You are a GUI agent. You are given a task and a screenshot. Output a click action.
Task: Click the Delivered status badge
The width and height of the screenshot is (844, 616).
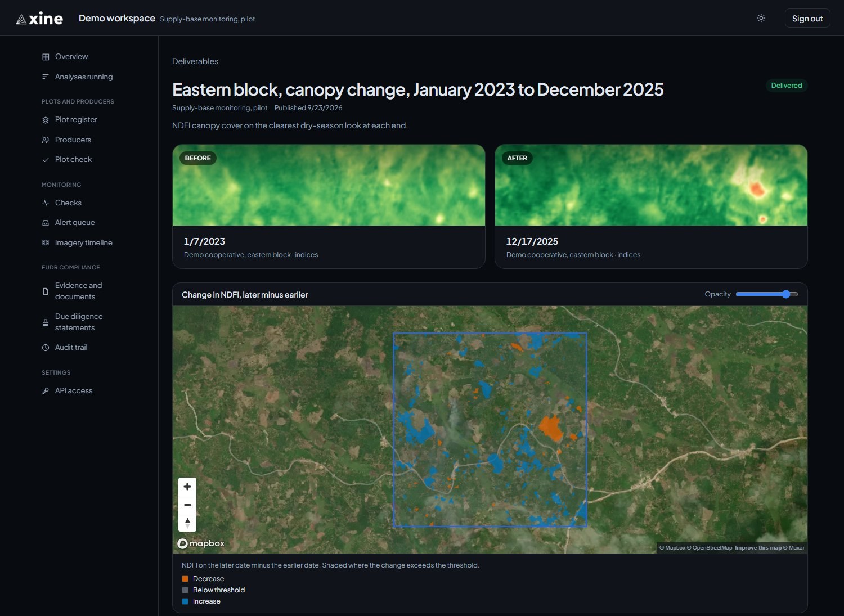[x=787, y=86]
